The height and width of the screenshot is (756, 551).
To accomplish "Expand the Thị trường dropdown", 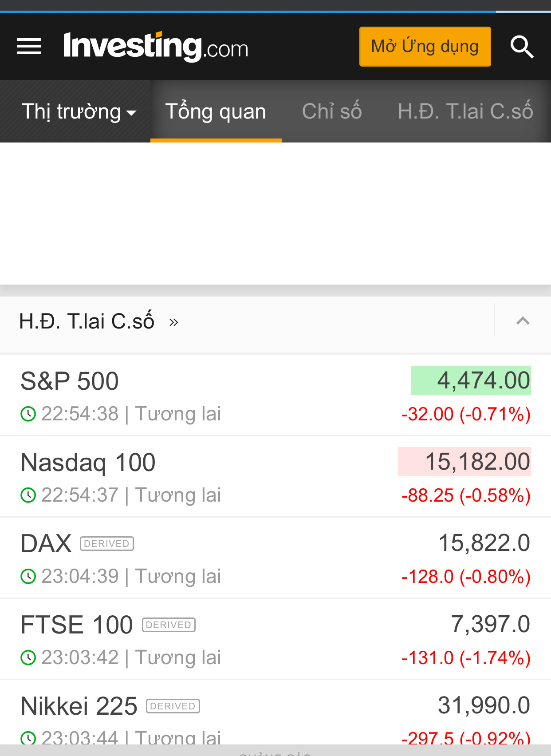I will coord(79,111).
